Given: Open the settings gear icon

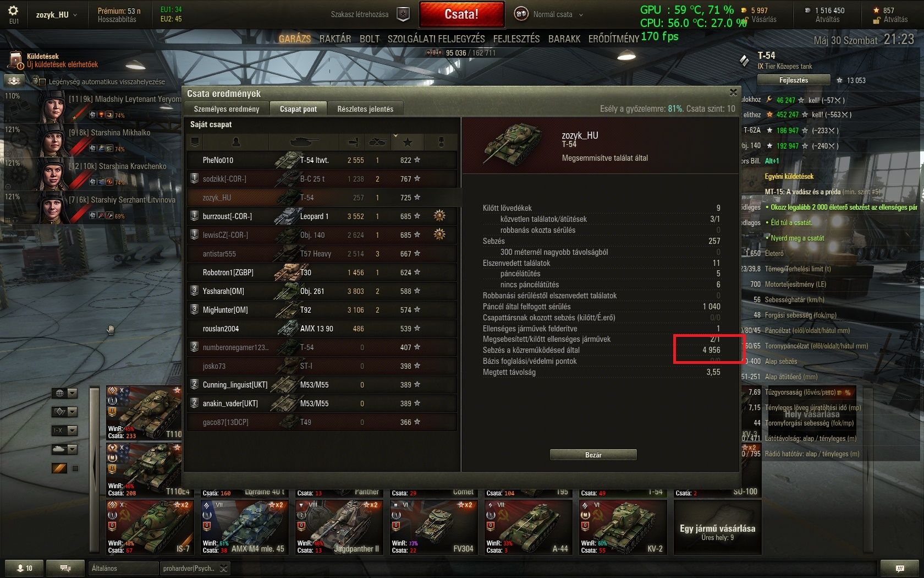Looking at the screenshot, I should coord(13,11).
